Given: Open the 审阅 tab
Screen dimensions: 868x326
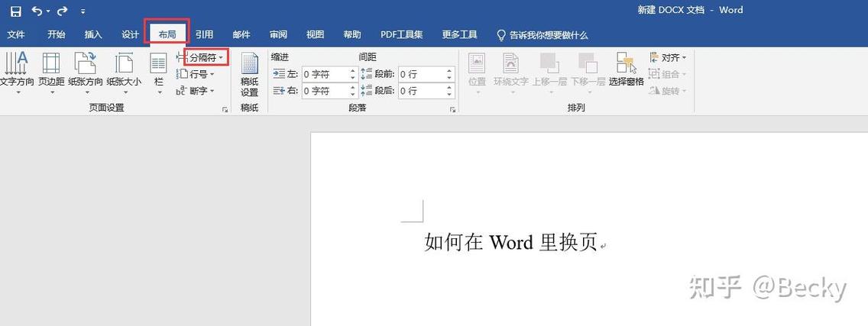Looking at the screenshot, I should coord(278,34).
